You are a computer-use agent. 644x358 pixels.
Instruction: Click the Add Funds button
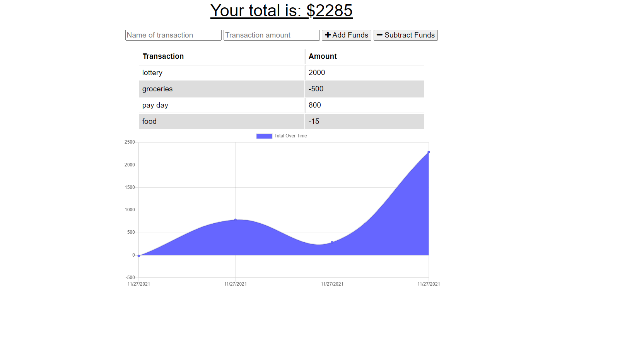[x=346, y=35]
